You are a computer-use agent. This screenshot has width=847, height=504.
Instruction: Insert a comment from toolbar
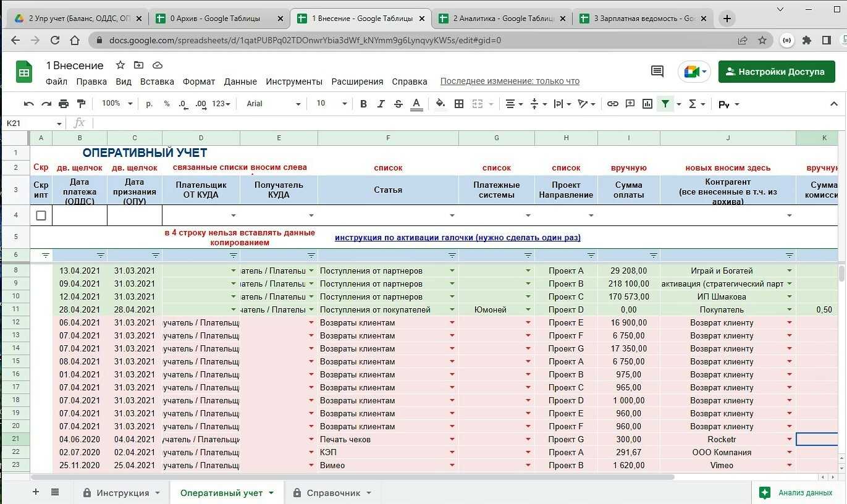point(630,104)
